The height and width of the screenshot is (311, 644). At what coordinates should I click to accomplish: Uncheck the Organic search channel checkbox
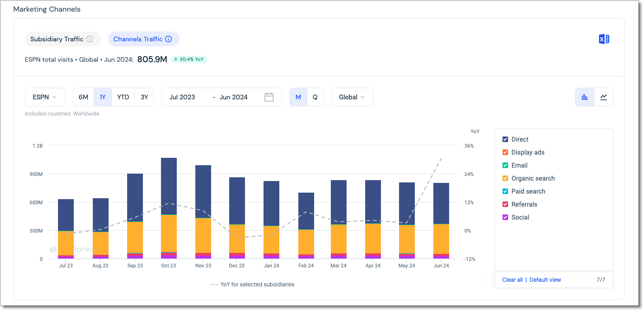505,178
